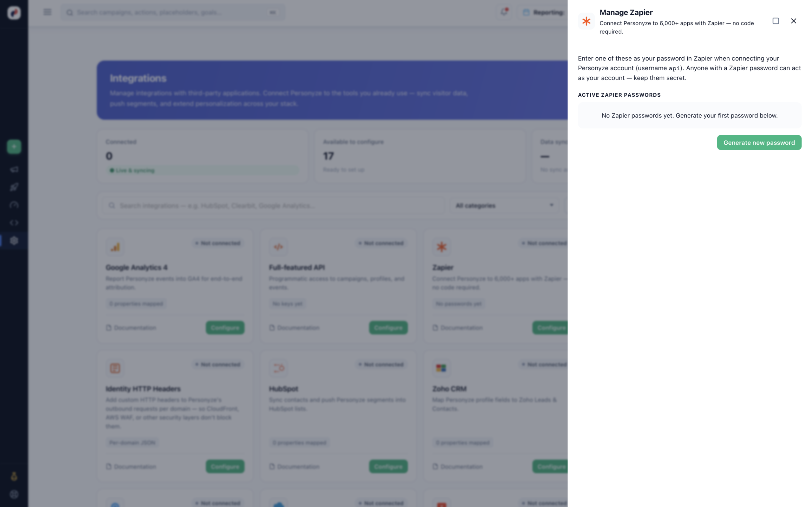
Task: Open the dashboard gauge icon in sidebar
Action: tap(14, 205)
